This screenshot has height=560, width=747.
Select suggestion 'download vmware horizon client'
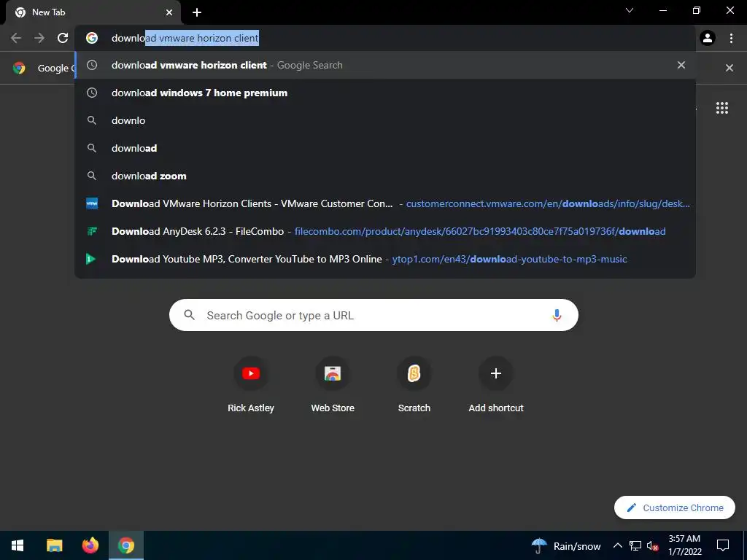[x=385, y=65]
